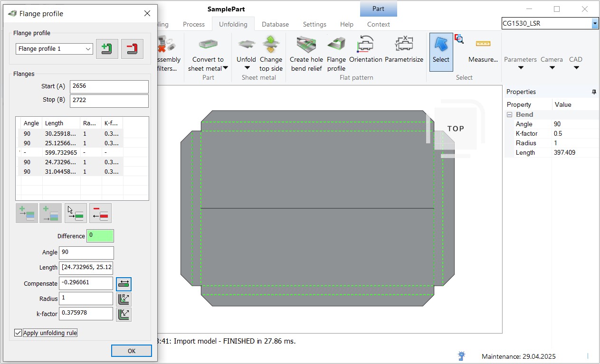Pin the Properties panel

point(593,92)
